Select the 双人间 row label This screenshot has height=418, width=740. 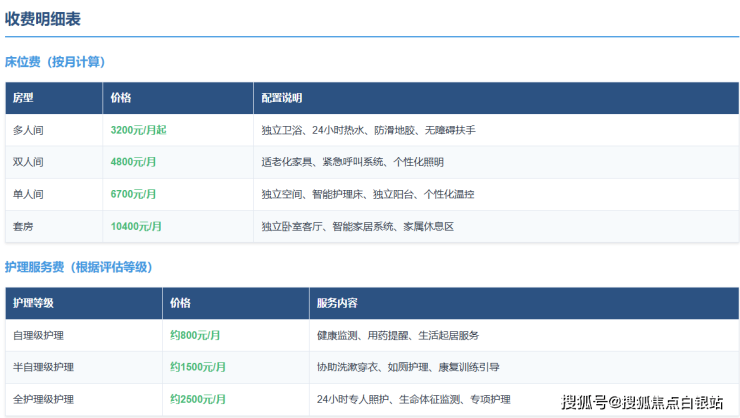pos(28,162)
